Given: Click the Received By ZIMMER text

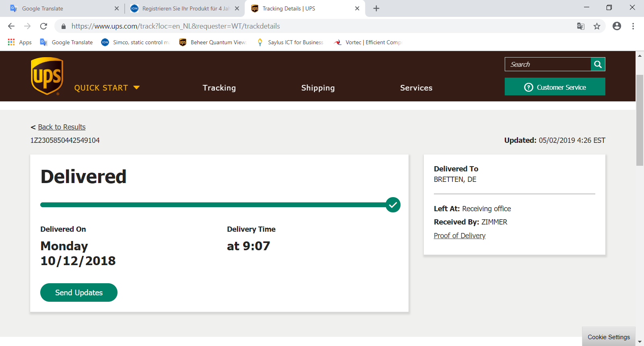Looking at the screenshot, I should point(471,222).
